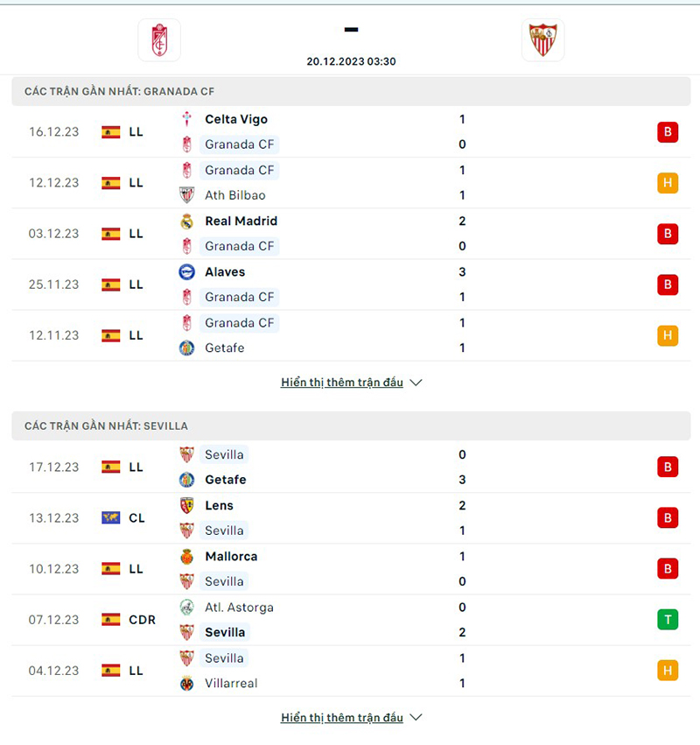This screenshot has width=700, height=745.
Task: Click the Alaves team logo
Action: coord(186,272)
